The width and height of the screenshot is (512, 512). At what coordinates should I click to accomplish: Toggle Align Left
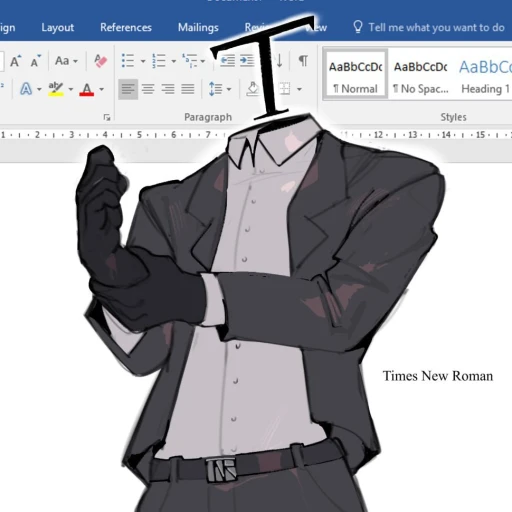(128, 89)
